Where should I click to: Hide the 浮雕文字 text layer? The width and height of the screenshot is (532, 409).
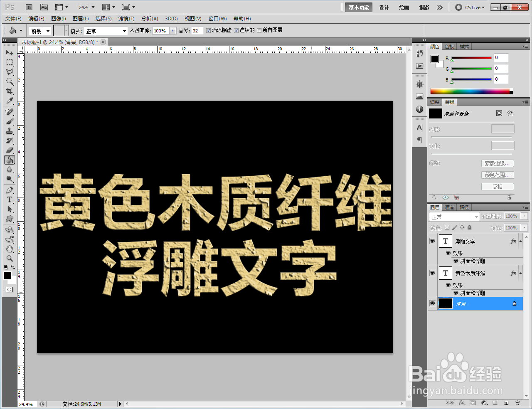tap(433, 241)
